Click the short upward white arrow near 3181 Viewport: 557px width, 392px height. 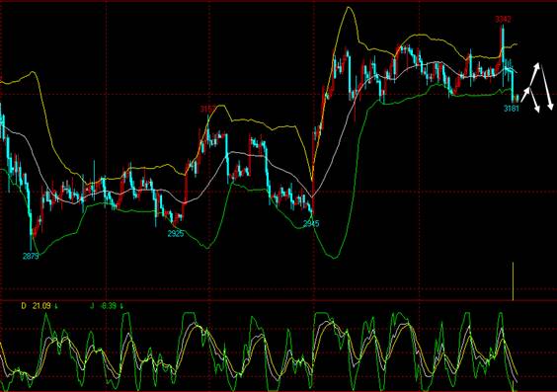(525, 95)
